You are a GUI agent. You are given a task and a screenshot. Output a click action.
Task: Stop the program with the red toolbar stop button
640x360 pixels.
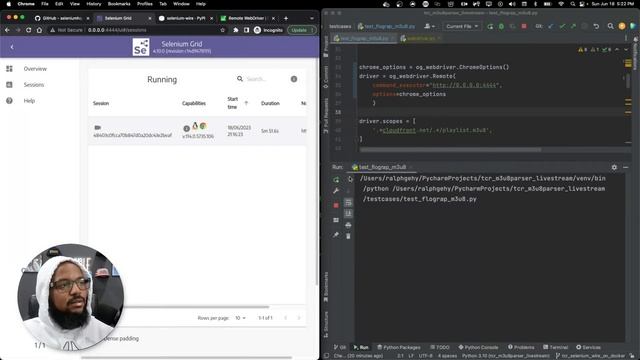click(524, 26)
